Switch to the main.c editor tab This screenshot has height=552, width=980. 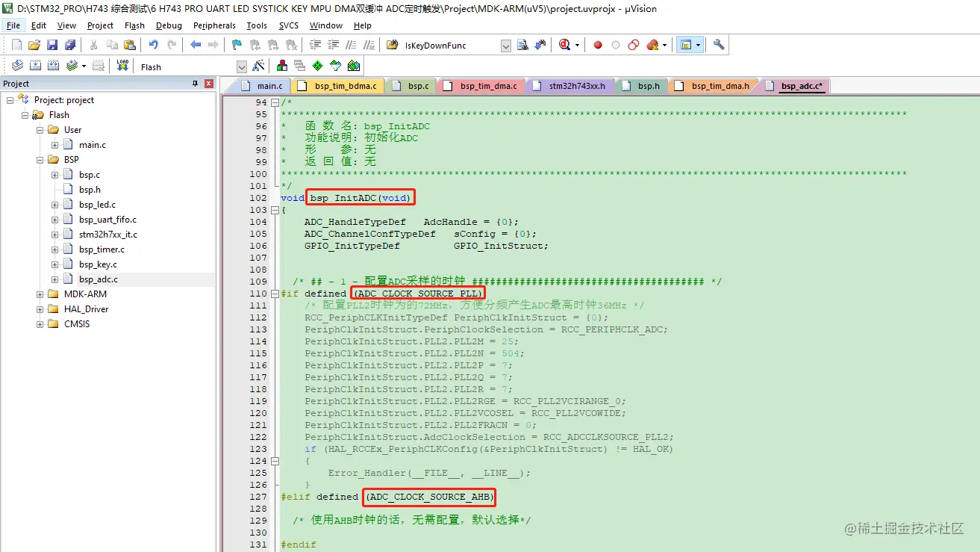click(263, 86)
